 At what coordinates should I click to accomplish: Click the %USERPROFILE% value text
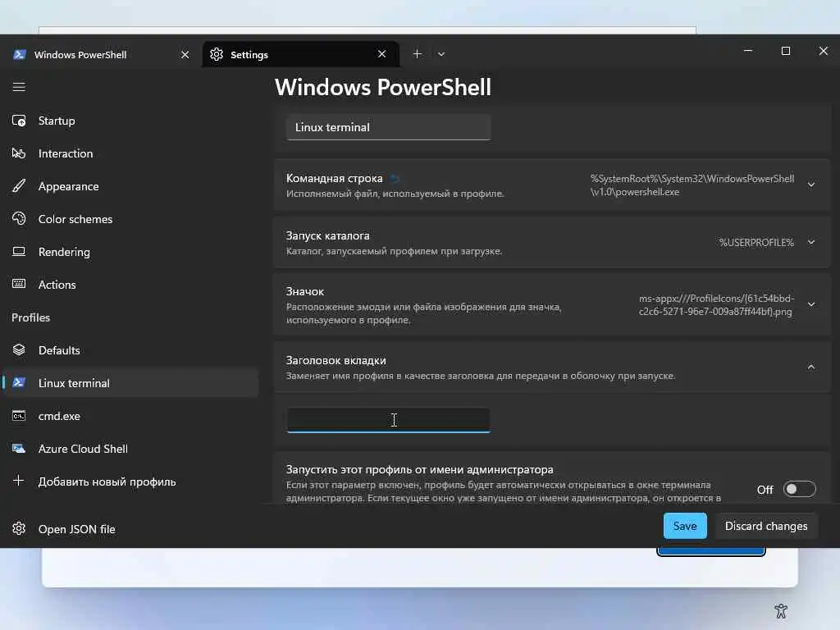click(x=756, y=243)
